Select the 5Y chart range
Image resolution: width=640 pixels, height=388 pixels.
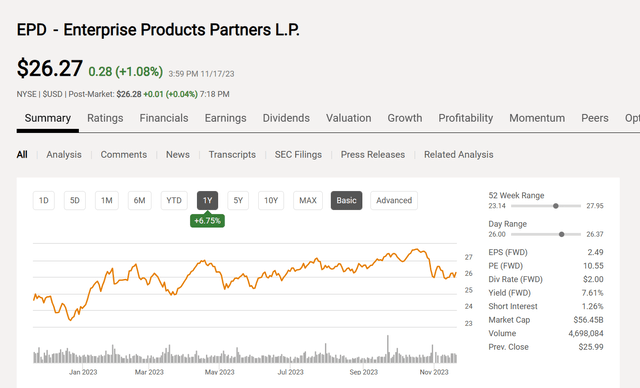click(238, 200)
